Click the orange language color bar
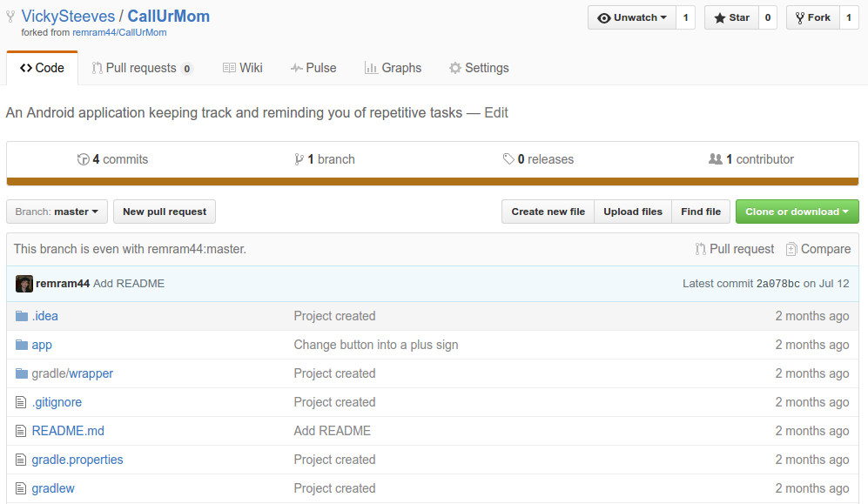The width and height of the screenshot is (868, 504). point(433,181)
